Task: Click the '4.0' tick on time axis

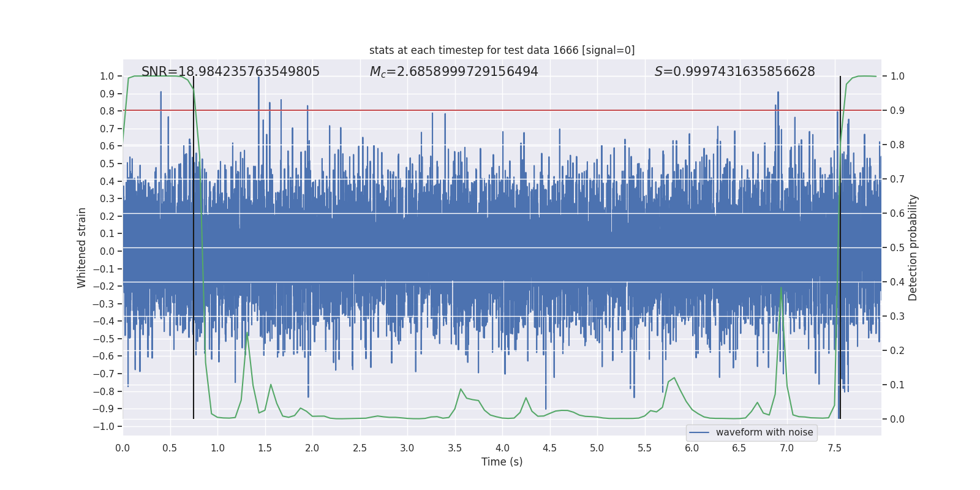Action: point(502,448)
